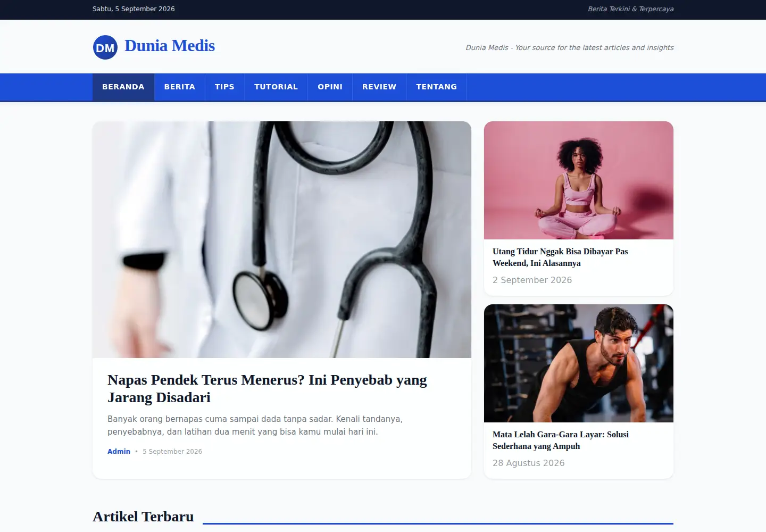766x532 pixels.
Task: Open the Review navigation item
Action: [379, 87]
